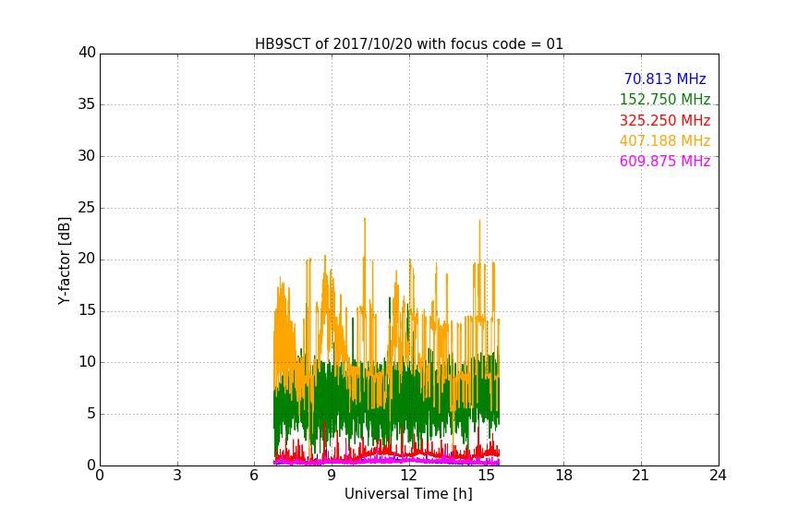Viewport: 798px width, 532px height.
Task: Click the x-axis tick value 18
Action: click(x=563, y=476)
